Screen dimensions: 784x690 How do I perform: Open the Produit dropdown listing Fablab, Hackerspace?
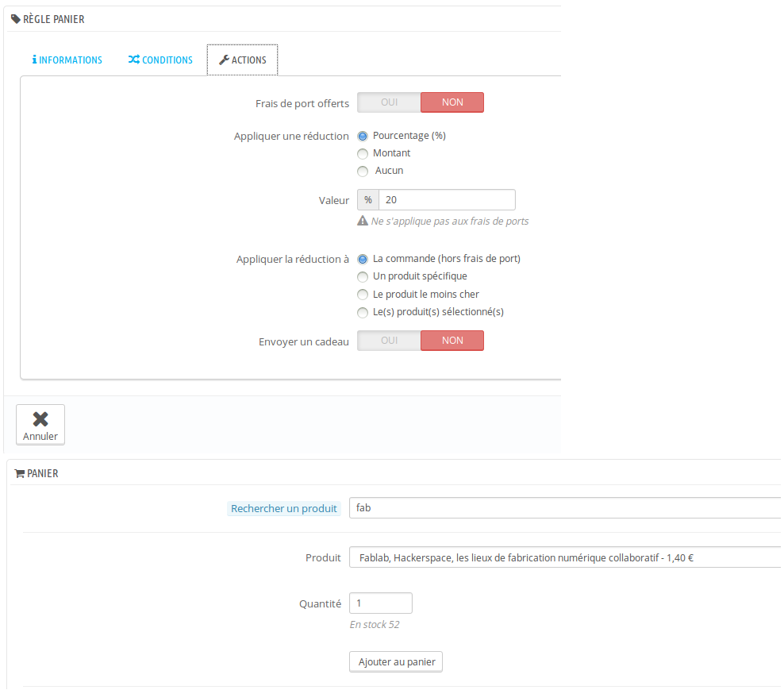(565, 557)
